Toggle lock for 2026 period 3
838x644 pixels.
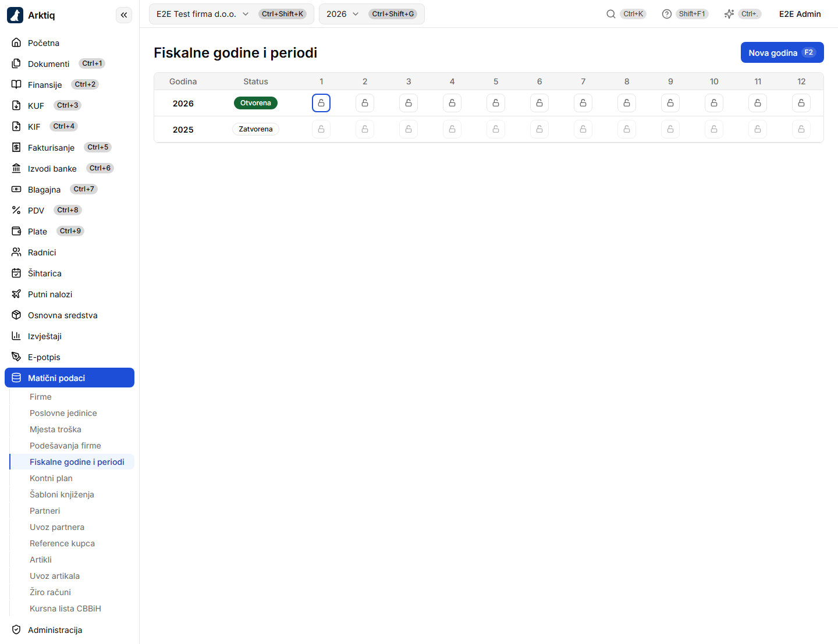point(409,103)
